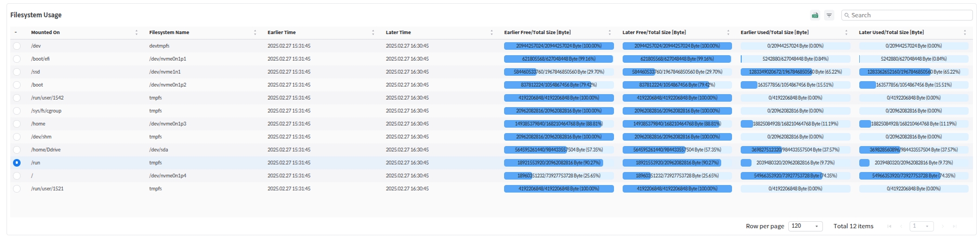Click the /ssd mount point cell

36,72
